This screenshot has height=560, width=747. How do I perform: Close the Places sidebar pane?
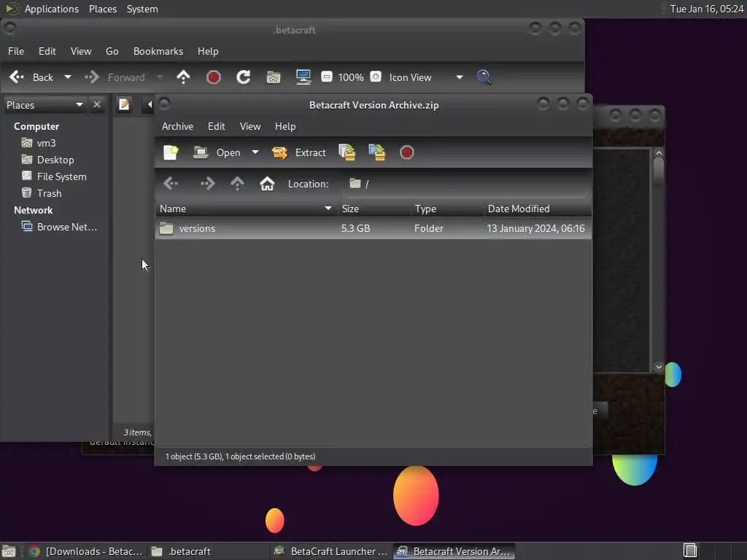(97, 105)
